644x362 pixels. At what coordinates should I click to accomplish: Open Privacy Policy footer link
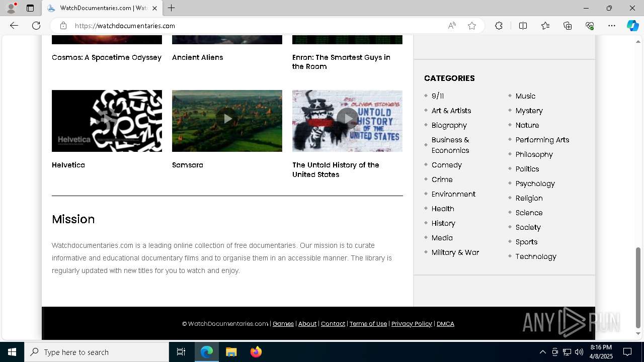412,324
